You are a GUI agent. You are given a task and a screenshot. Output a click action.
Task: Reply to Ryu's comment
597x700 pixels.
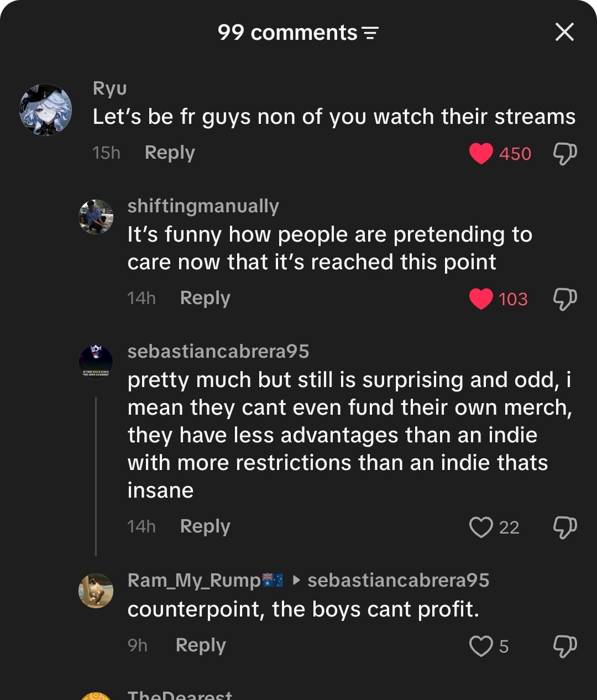170,153
